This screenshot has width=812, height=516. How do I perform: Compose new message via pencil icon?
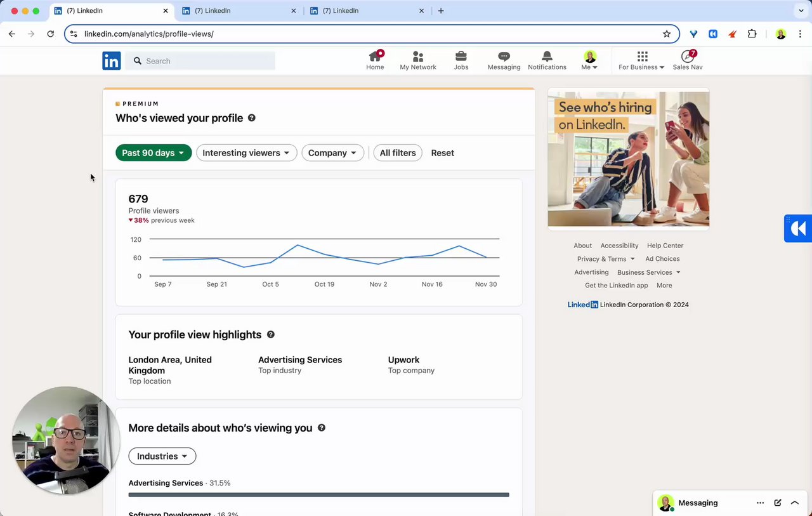(x=778, y=503)
